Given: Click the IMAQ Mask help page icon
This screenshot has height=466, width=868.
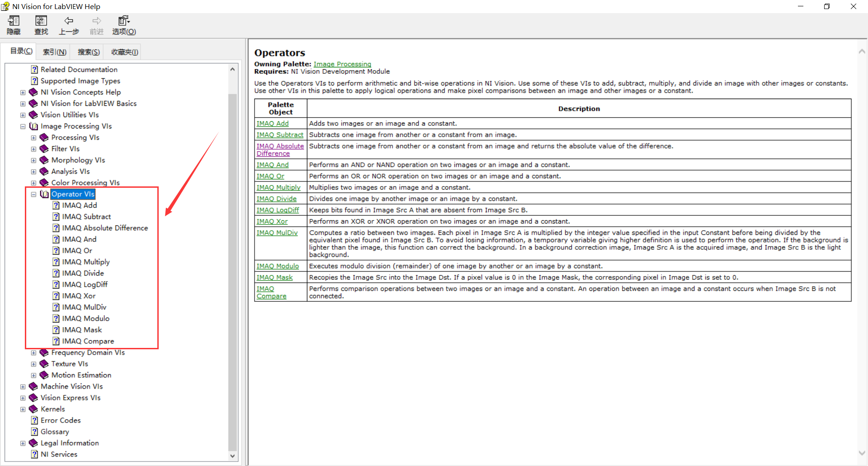Looking at the screenshot, I should coord(56,330).
